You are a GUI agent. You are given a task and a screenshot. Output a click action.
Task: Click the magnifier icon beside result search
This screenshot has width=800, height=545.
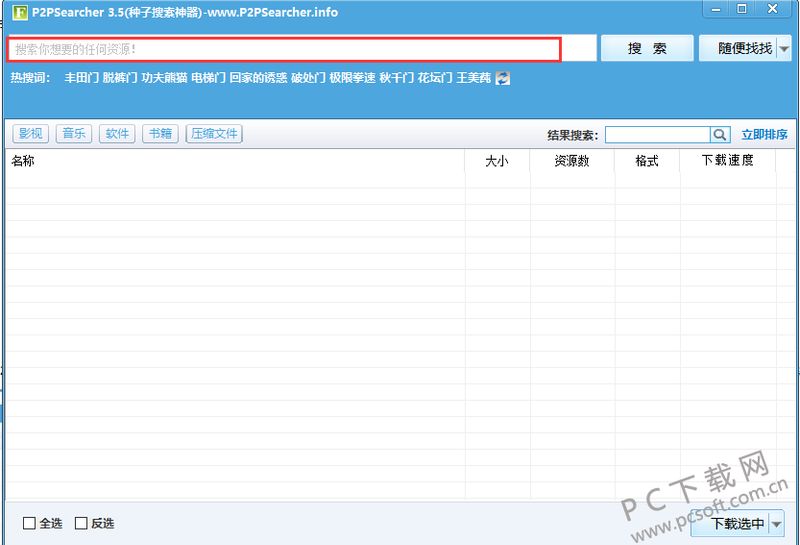(720, 135)
